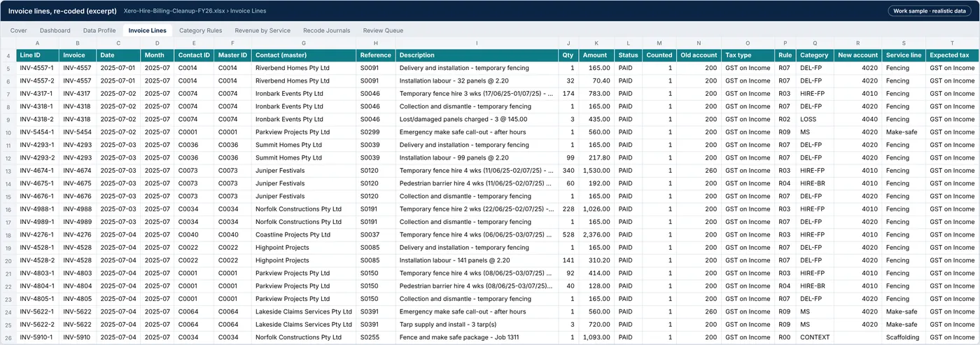The width and height of the screenshot is (980, 345).
Task: Select cell INV-5910-1
Action: [x=37, y=337]
